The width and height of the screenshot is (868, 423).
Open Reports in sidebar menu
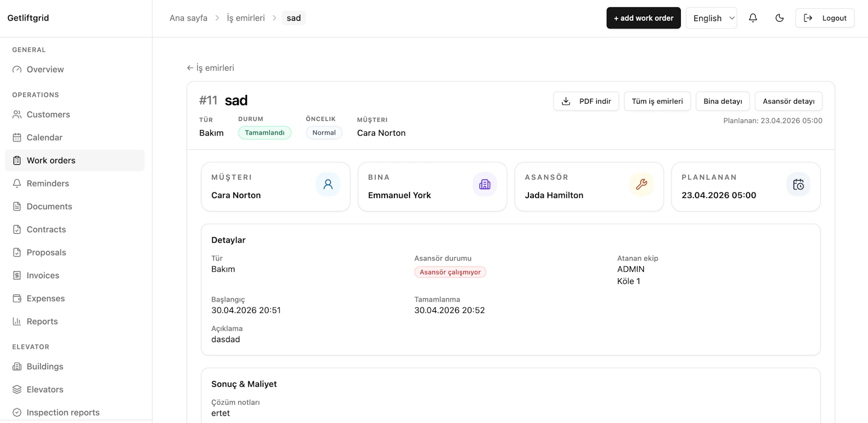click(75, 322)
